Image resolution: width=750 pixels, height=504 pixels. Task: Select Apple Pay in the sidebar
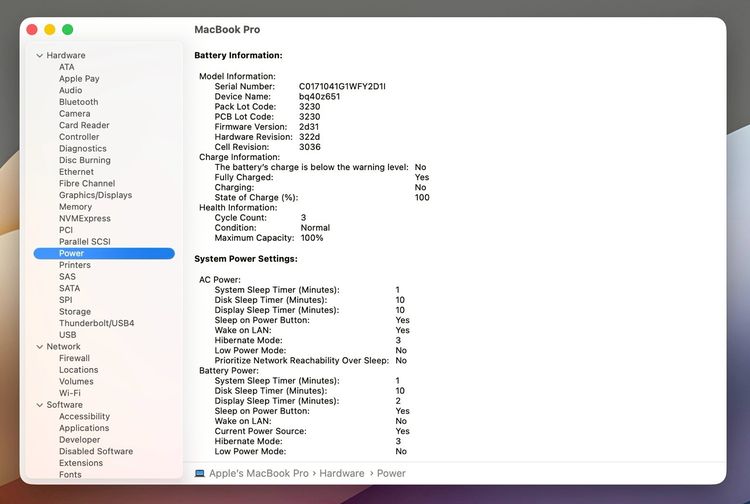tap(79, 78)
